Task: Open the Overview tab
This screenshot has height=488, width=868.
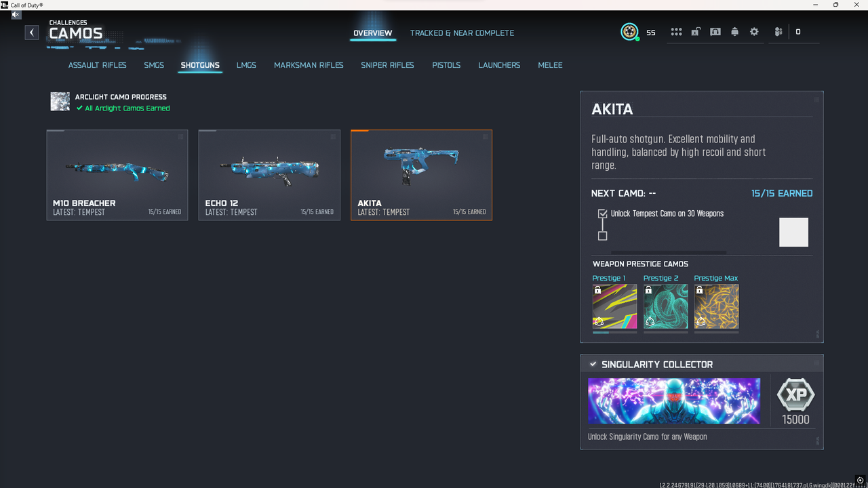Action: (x=373, y=33)
